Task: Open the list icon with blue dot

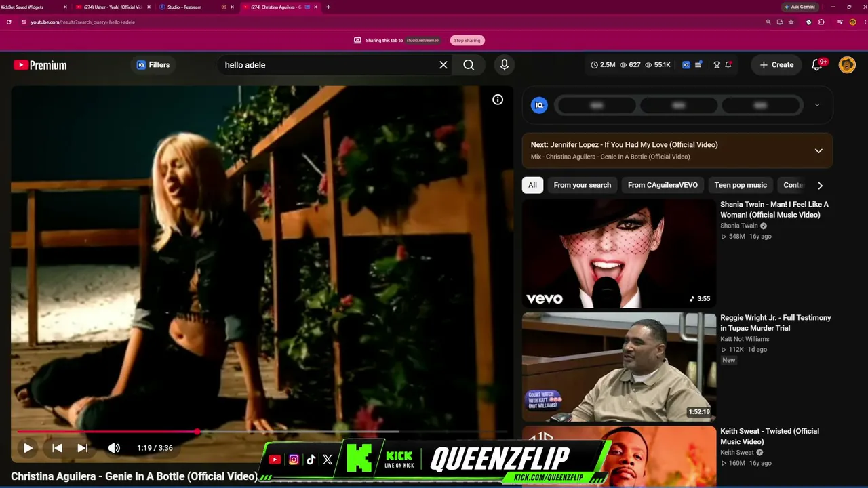Action: [698, 65]
